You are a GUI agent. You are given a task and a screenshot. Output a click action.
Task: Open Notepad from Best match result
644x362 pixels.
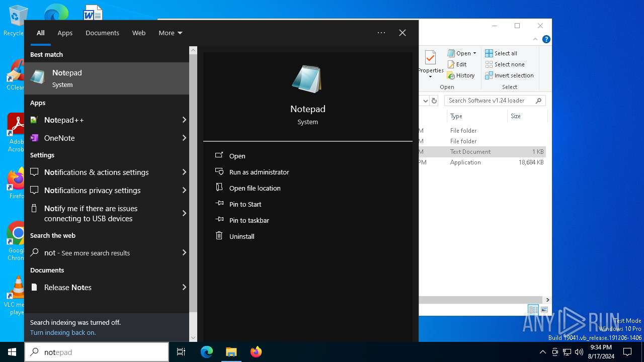click(107, 78)
